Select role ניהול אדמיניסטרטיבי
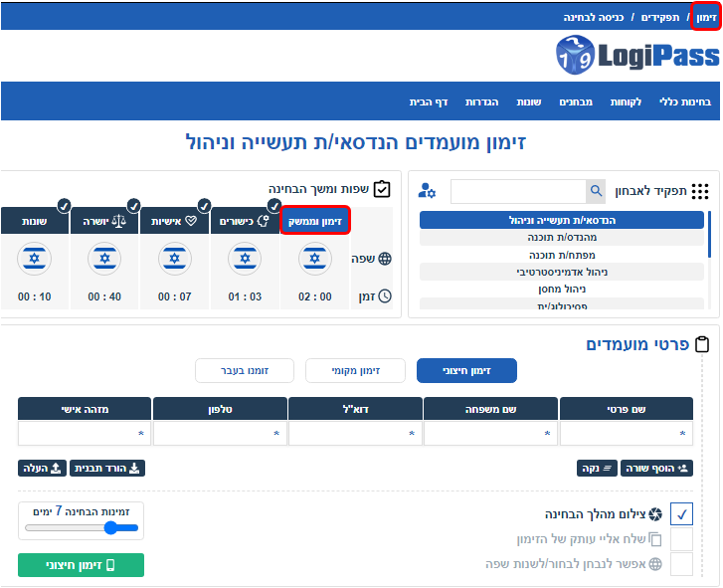This screenshot has height=588, width=723. coord(562,272)
